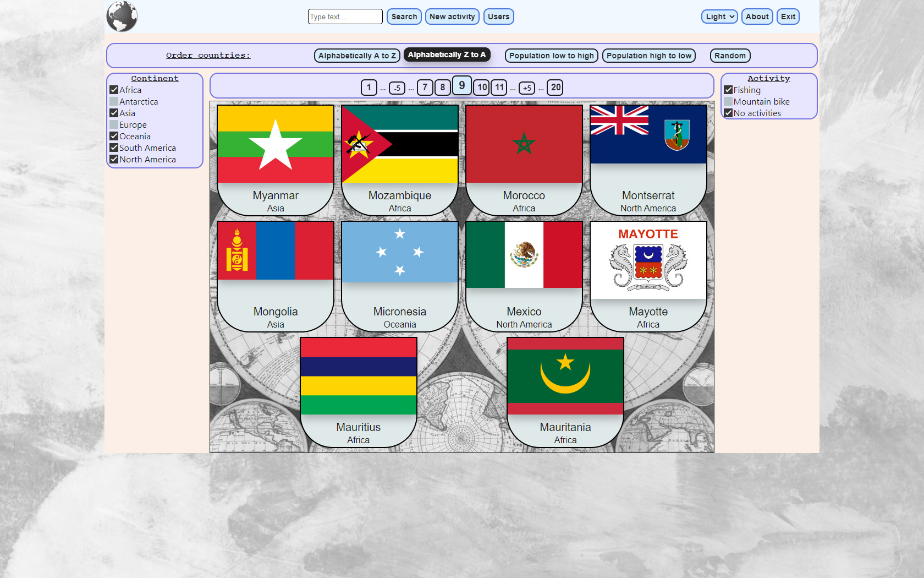The height and width of the screenshot is (578, 924).
Task: Toggle the Mountain bike activity checkbox
Action: [728, 102]
